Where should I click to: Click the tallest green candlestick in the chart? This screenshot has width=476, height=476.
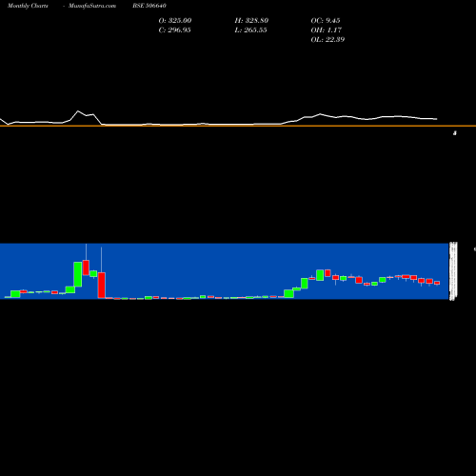tap(78, 274)
